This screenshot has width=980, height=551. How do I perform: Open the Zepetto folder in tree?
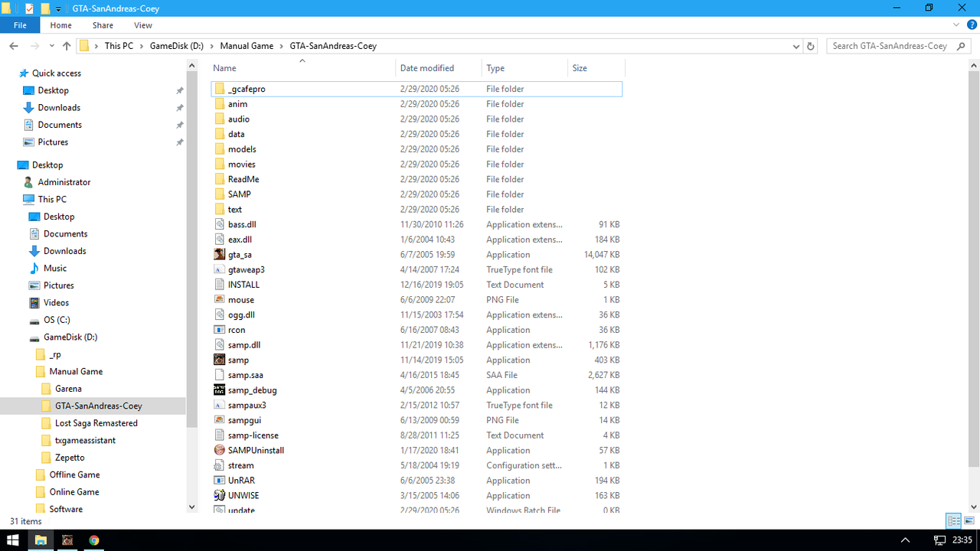pos(70,458)
